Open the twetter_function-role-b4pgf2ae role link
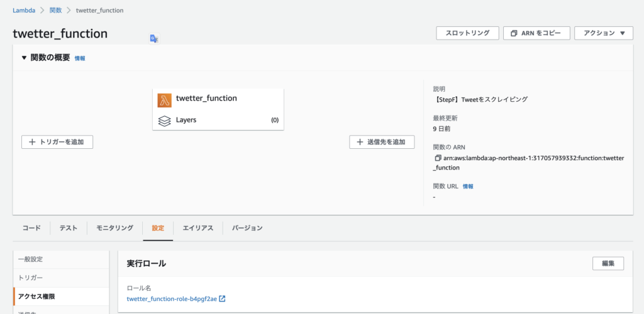 click(x=172, y=298)
